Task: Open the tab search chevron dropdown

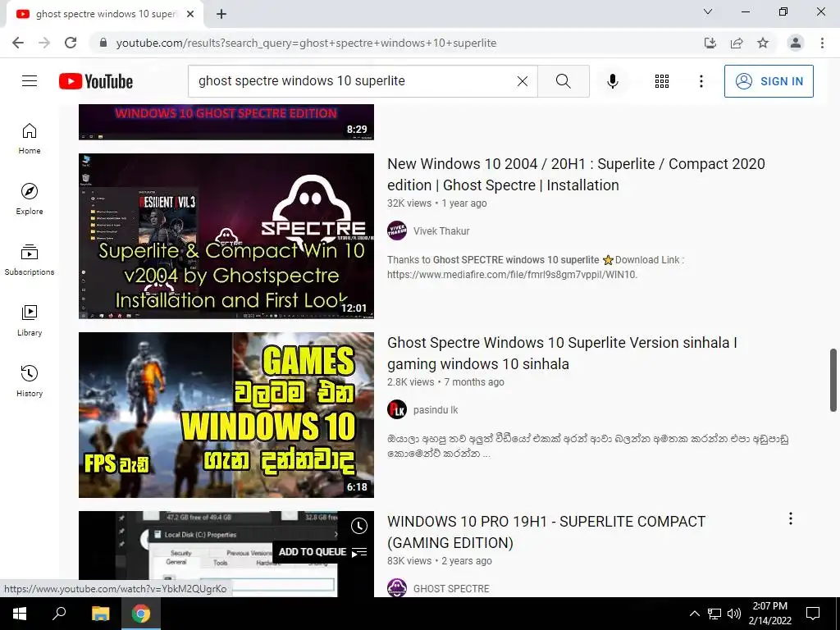Action: (x=708, y=11)
